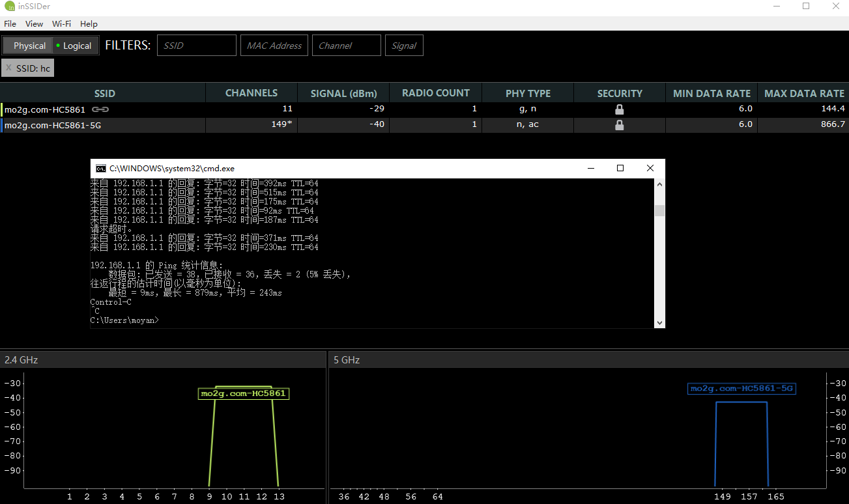Image resolution: width=849 pixels, height=504 pixels.
Task: Click the inSSIDer app icon in title bar
Action: coord(10,7)
